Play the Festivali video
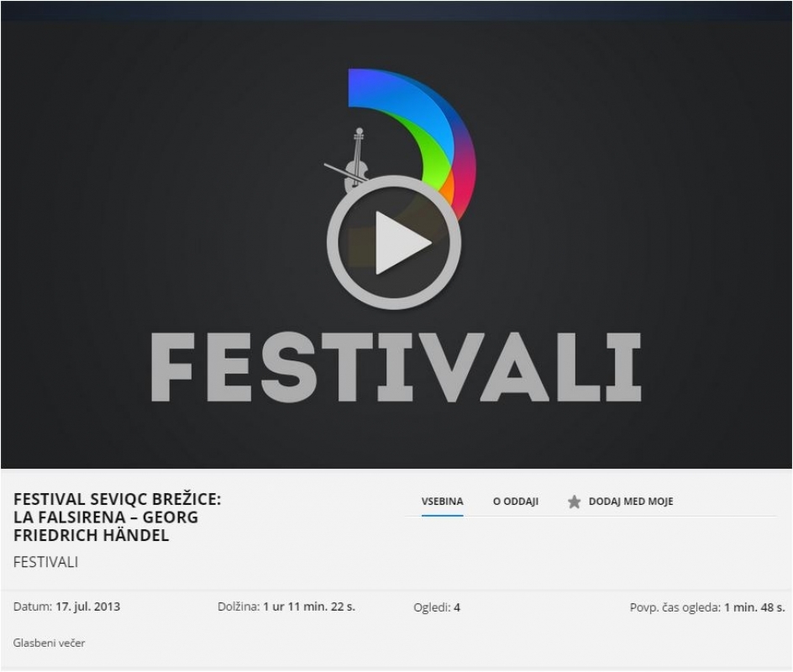Screen dimensions: 793x672 (x=394, y=243)
